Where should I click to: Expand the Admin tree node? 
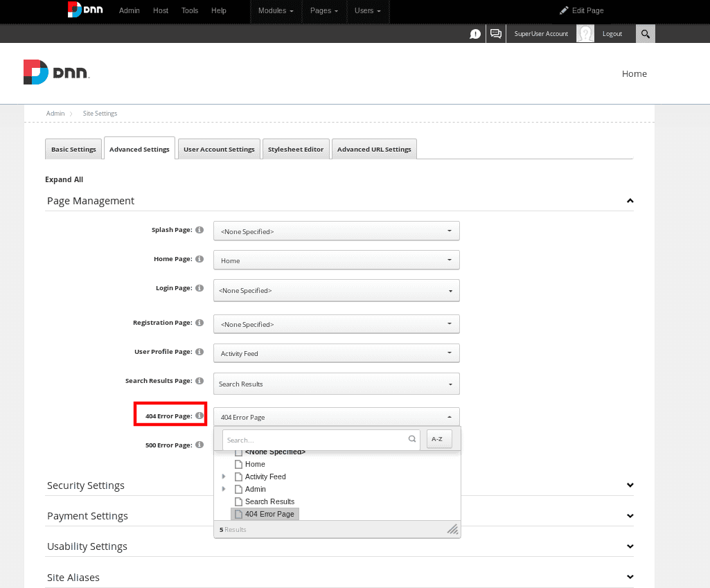point(223,489)
